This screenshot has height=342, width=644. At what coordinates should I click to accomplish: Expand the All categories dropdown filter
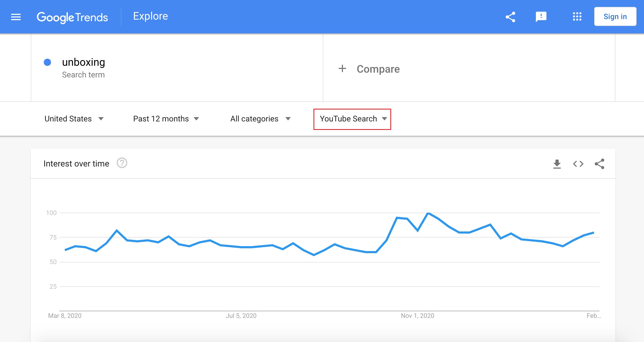pyautogui.click(x=260, y=119)
